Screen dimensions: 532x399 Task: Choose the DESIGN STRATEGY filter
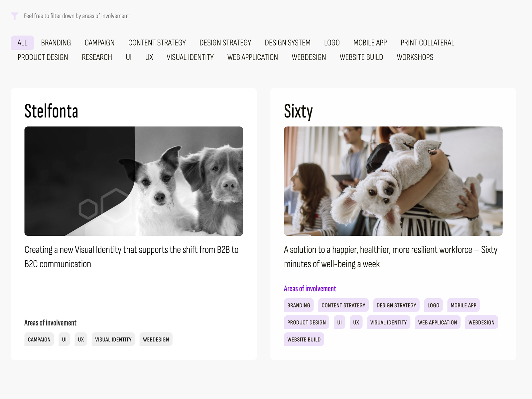click(x=225, y=43)
